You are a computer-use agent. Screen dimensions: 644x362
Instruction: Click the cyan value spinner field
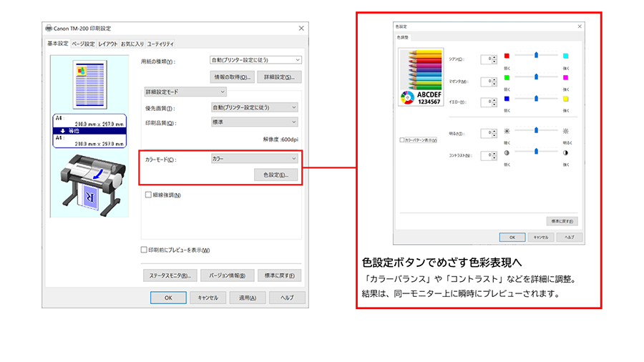click(x=486, y=59)
